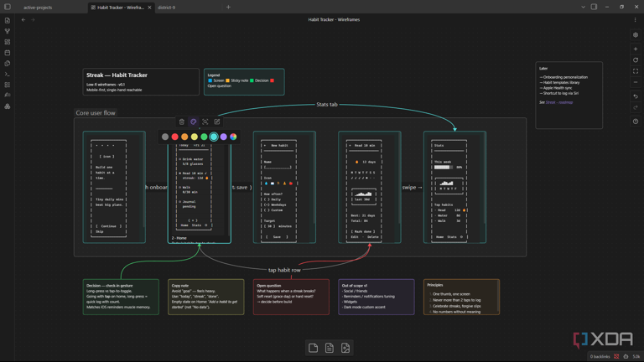Viewport: 644px width, 362px height.
Task: Click the Stats tab edge label
Action: (x=327, y=104)
